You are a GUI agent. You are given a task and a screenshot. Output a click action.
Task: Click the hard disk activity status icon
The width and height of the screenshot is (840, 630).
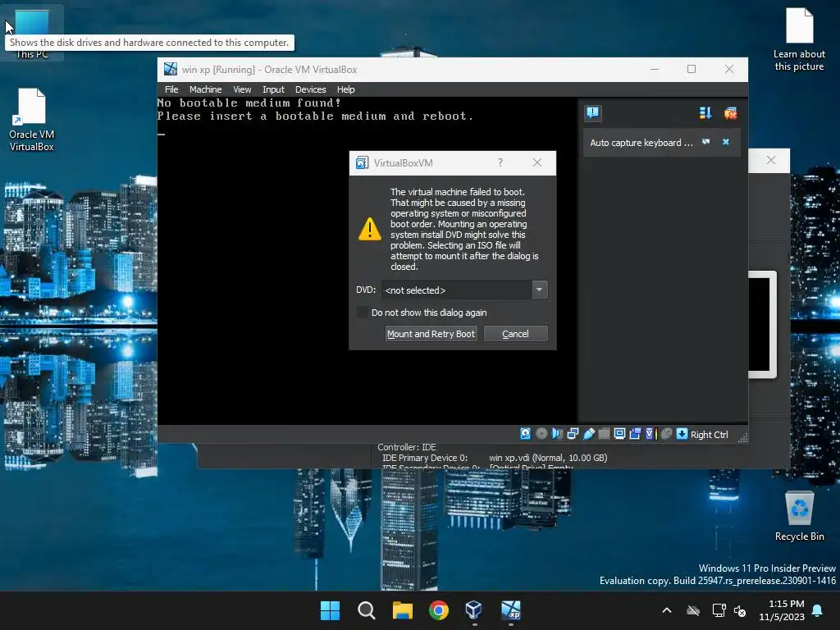525,434
